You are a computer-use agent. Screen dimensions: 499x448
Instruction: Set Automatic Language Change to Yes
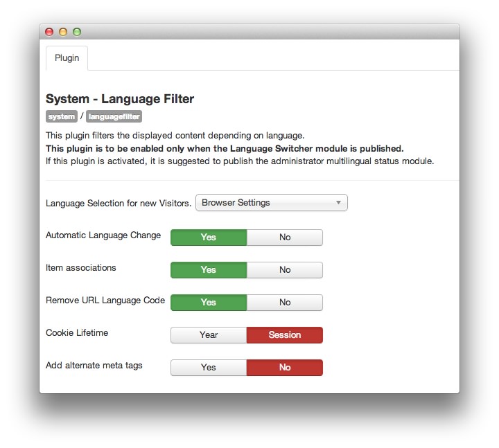point(209,238)
